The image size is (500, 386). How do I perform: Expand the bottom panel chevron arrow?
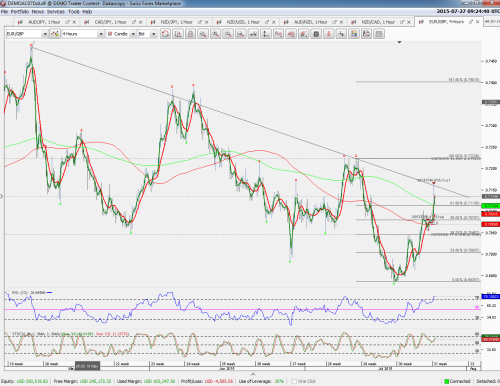253,374
